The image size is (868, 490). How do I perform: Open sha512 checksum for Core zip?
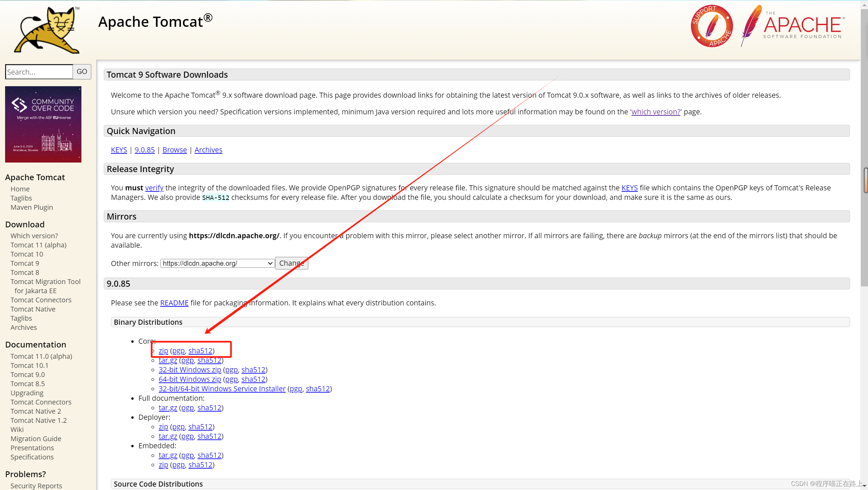[x=200, y=351]
